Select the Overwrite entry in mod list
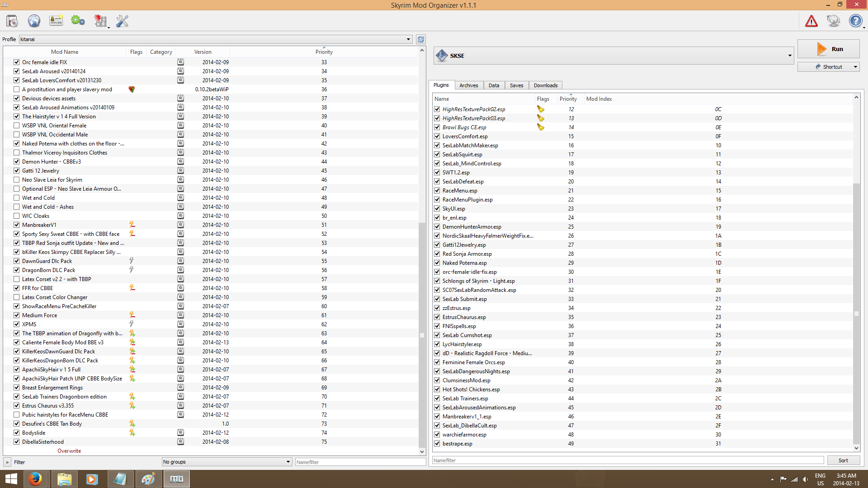Image resolution: width=868 pixels, height=488 pixels. pos(69,451)
